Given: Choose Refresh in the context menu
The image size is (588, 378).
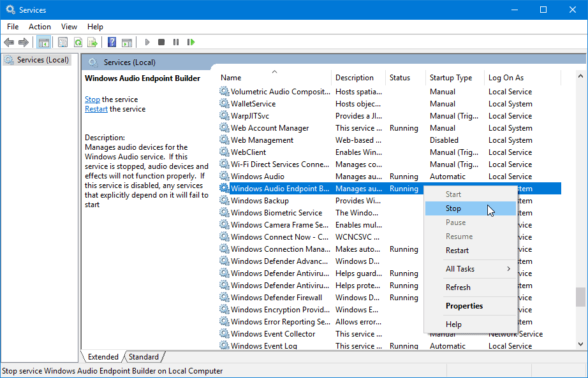Looking at the screenshot, I should tap(471, 287).
